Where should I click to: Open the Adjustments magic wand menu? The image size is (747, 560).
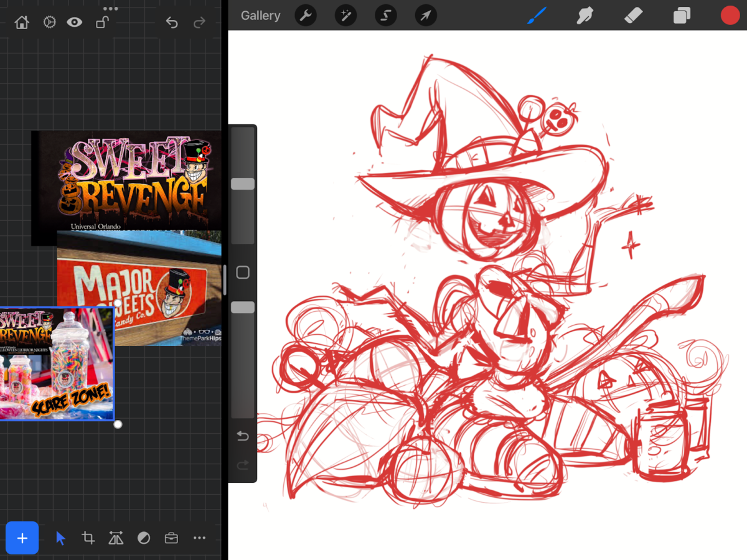coord(345,16)
